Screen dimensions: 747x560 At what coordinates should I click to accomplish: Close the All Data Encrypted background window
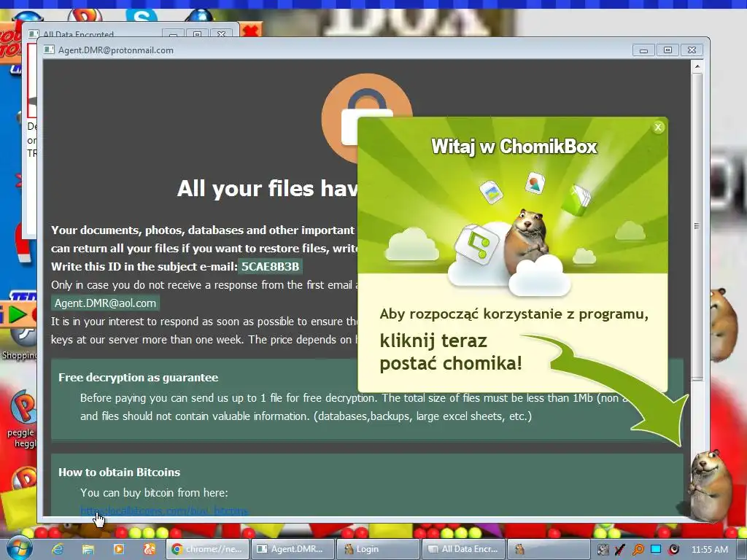tap(221, 34)
